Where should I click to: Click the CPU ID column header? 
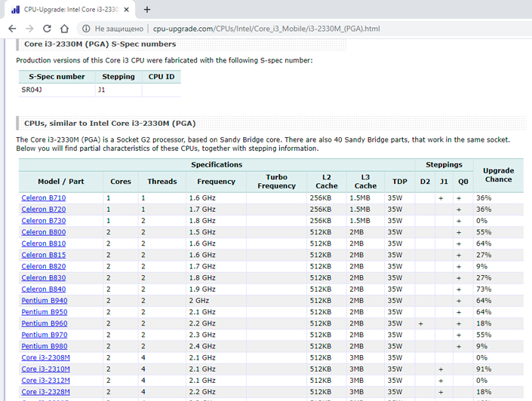(x=161, y=77)
